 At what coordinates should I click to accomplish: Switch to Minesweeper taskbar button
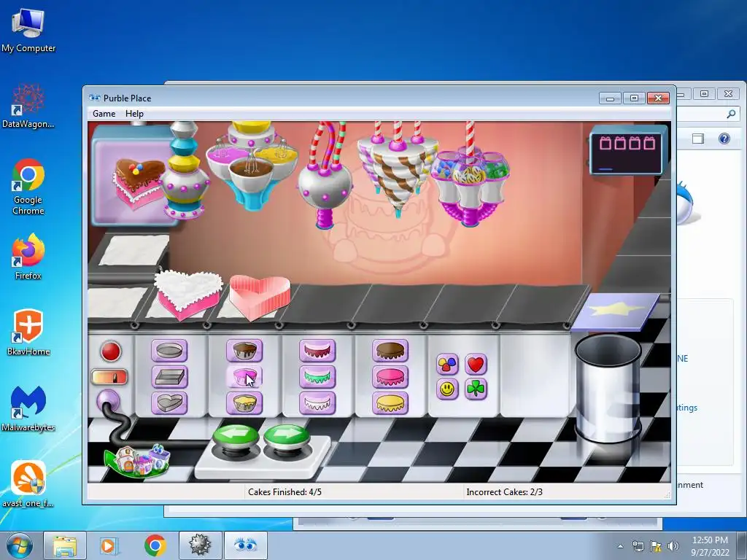200,545
